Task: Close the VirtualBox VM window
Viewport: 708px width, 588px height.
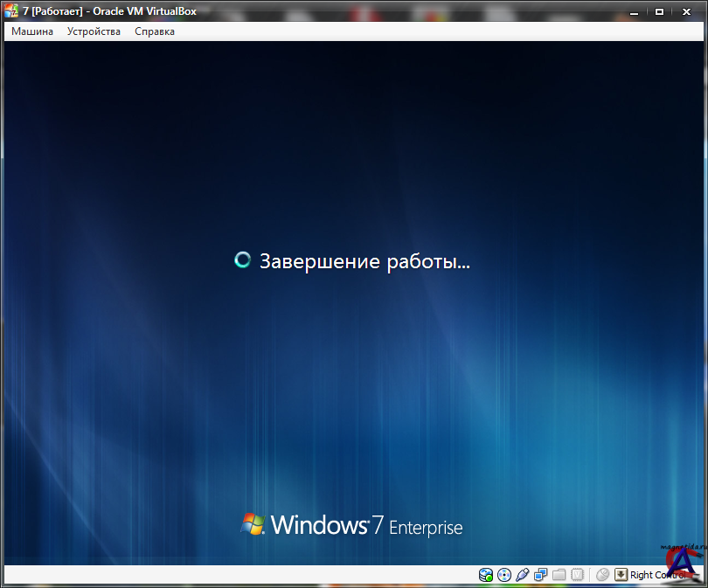Action: tap(686, 10)
